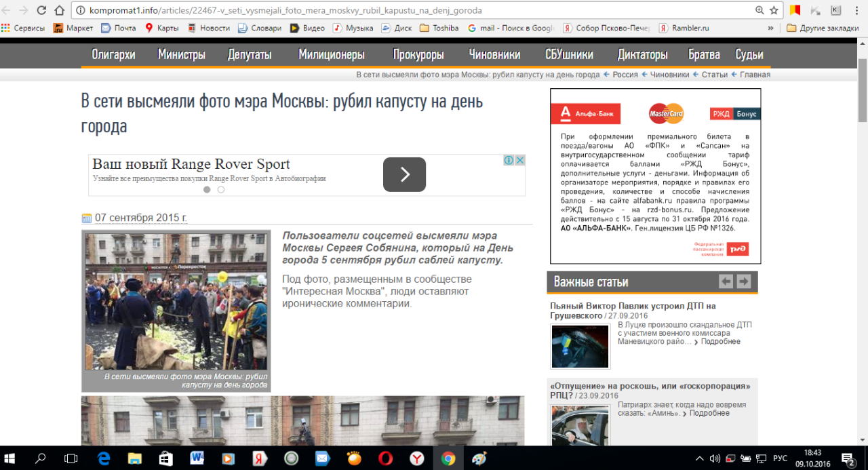Select the second ad carousel dot
The width and height of the screenshot is (868, 470).
click(x=221, y=190)
